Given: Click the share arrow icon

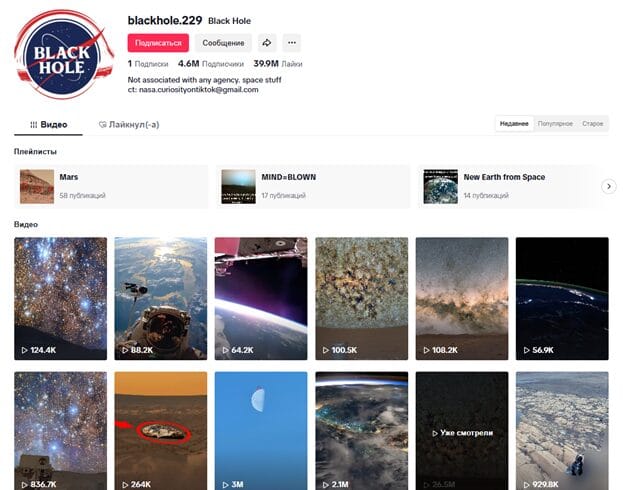Looking at the screenshot, I should coord(267,43).
